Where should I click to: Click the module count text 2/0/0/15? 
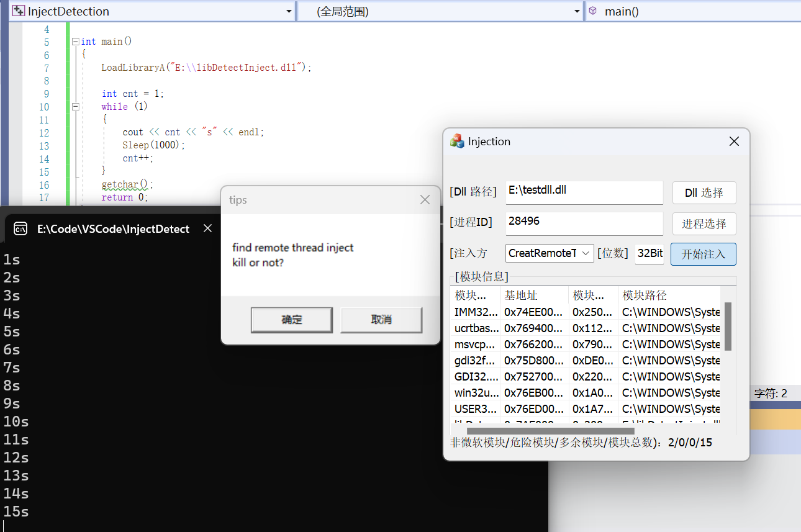click(x=690, y=443)
